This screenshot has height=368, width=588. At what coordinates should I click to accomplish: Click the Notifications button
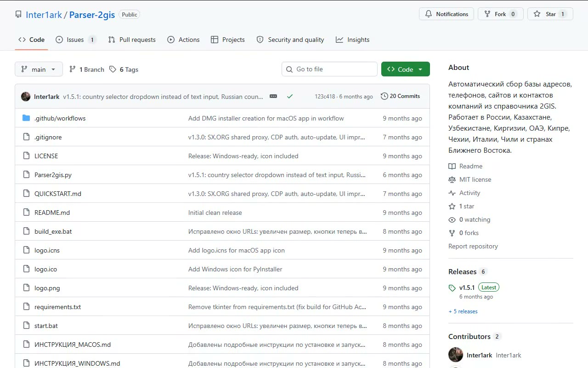coord(447,14)
